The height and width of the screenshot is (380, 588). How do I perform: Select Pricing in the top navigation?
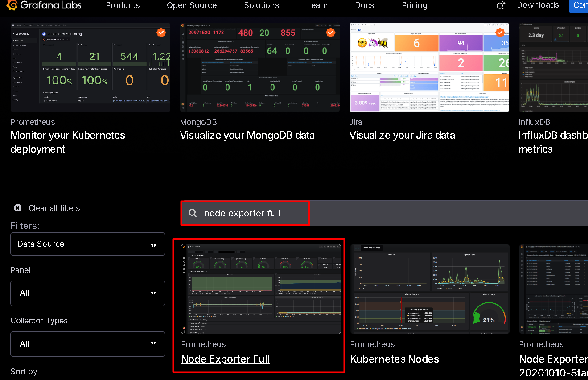[x=414, y=5]
